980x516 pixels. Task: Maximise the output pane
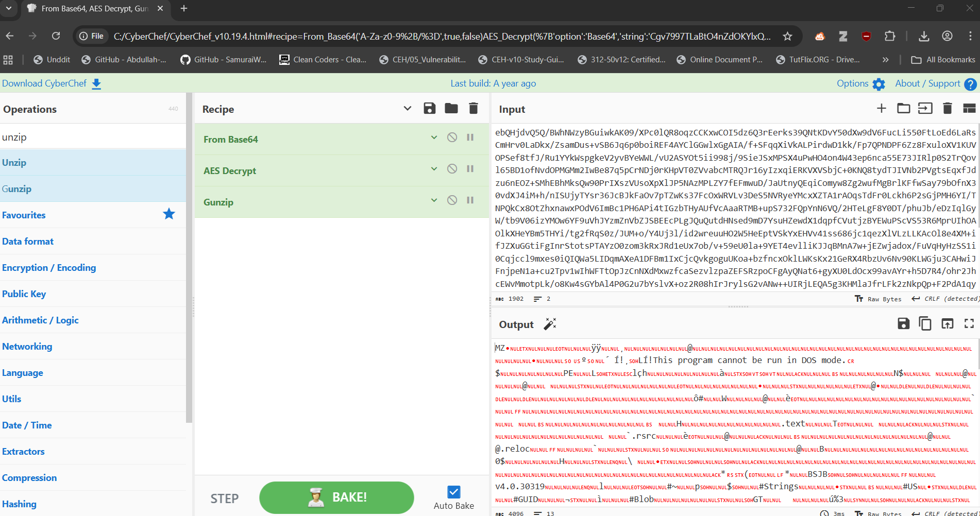pos(969,323)
